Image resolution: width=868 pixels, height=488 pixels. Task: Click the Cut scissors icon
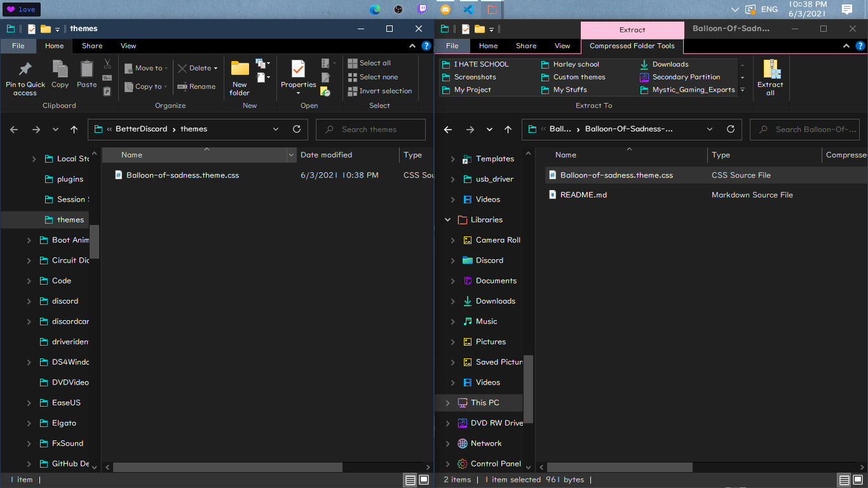pyautogui.click(x=107, y=65)
